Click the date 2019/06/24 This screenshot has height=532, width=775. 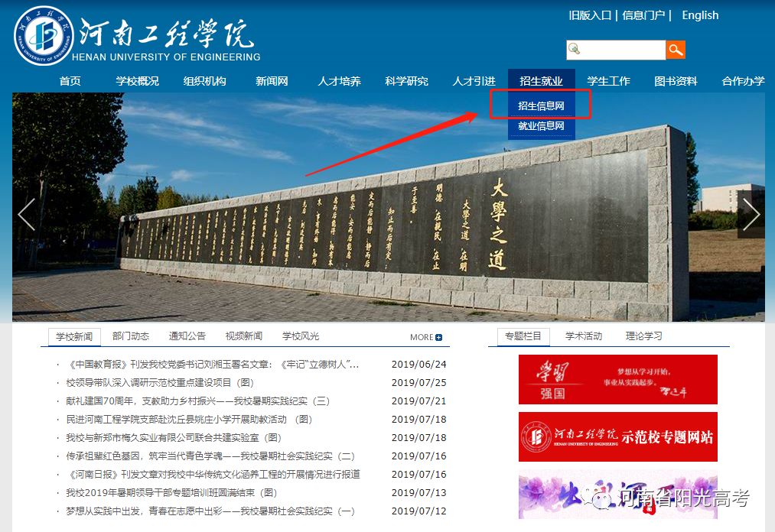click(x=418, y=365)
